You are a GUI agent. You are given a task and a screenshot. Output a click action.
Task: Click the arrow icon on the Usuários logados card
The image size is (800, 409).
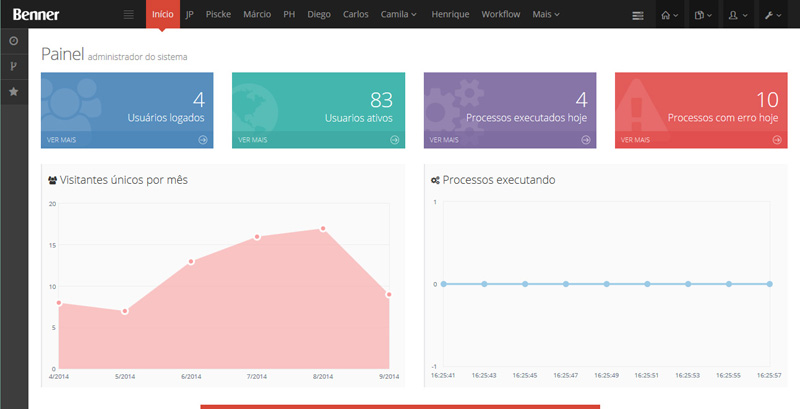[x=203, y=140]
